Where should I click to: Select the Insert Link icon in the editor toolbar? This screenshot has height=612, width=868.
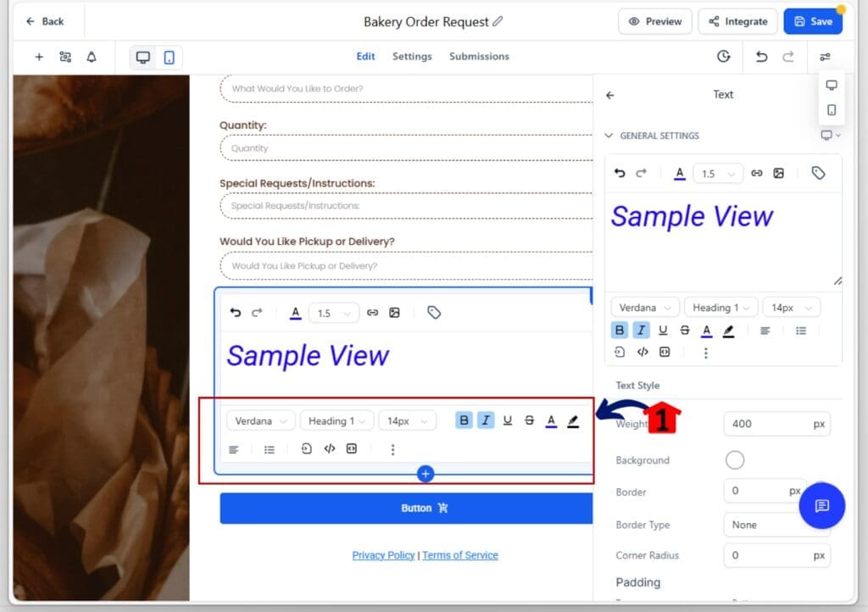point(373,312)
